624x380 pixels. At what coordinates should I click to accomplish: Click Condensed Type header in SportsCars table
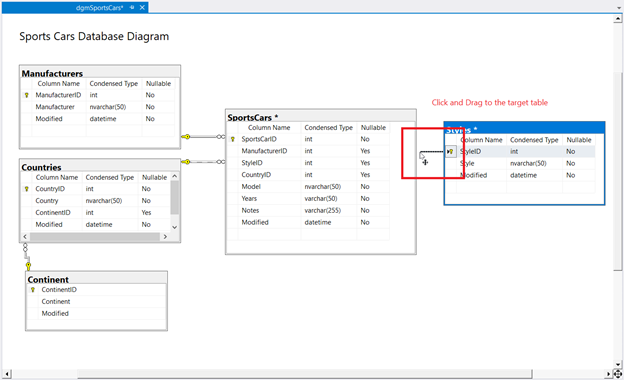(329, 128)
